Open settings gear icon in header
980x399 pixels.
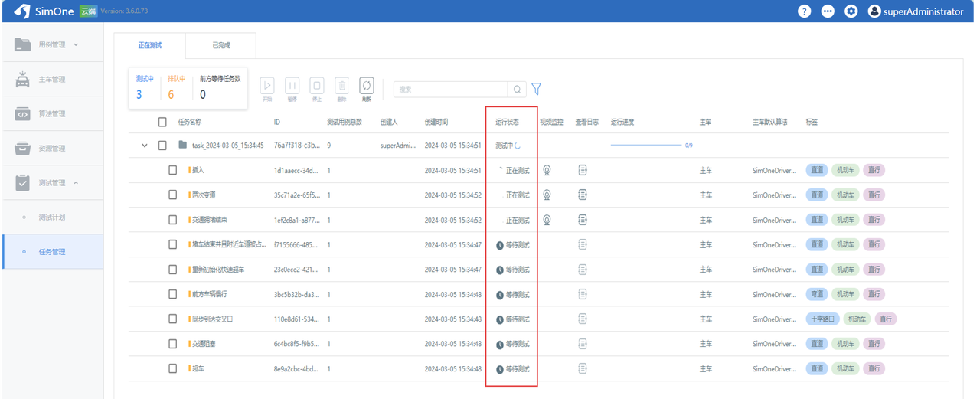851,11
